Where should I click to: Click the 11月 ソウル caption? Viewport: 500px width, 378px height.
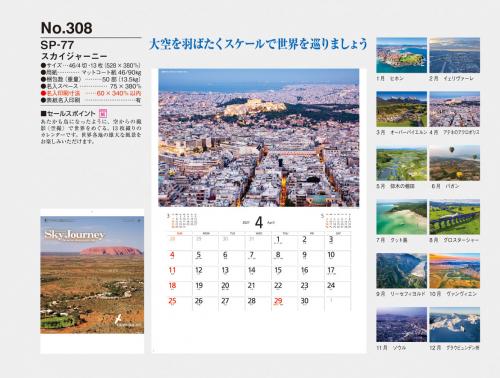point(391,348)
